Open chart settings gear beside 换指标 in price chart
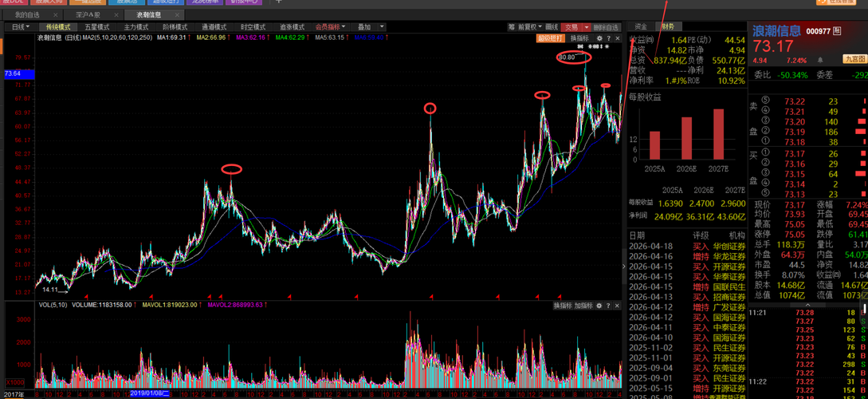Screen dimensions: 868x399 [599, 38]
